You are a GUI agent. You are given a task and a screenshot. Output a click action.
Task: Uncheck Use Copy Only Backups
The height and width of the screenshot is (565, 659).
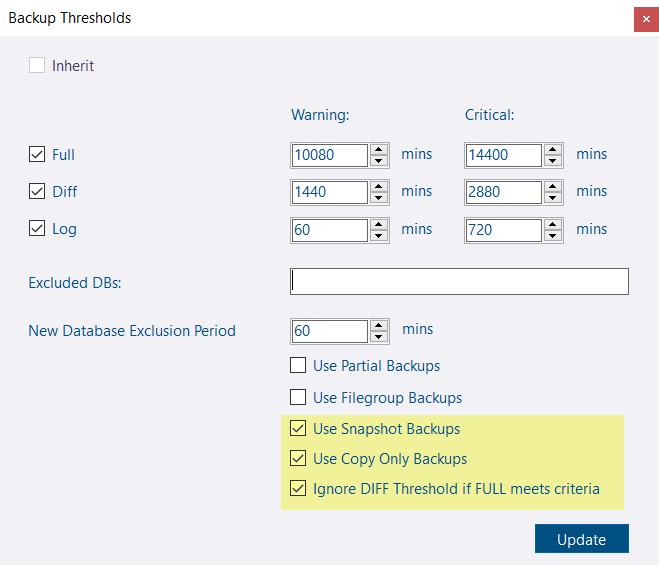click(x=298, y=458)
